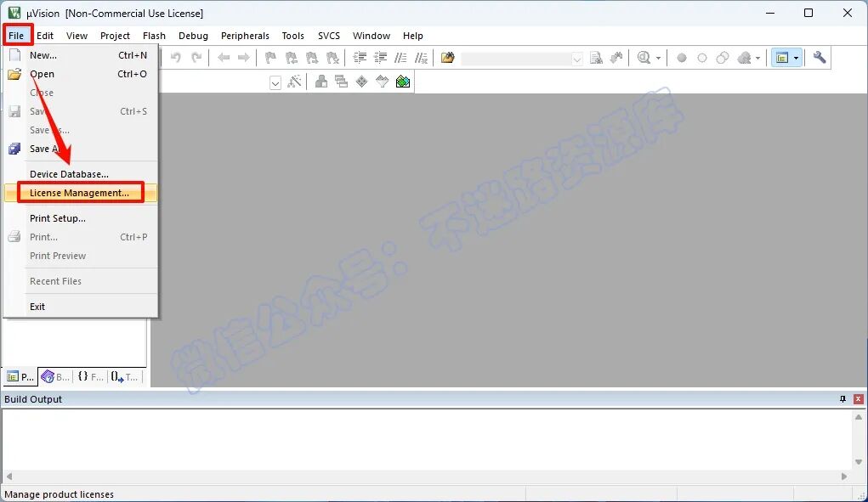Viewport: 868px width, 502px height.
Task: Open Select Software Packs icon
Action: coord(382,82)
